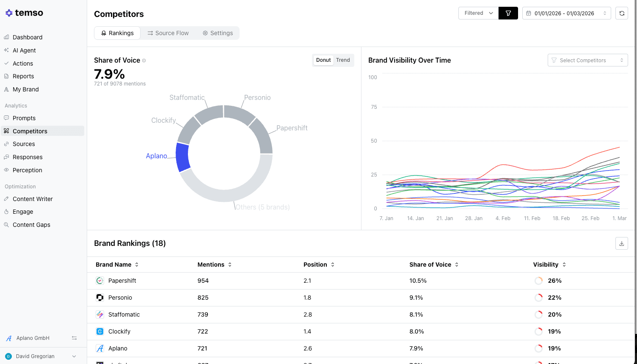Open the AI Agent page
This screenshot has height=364, width=637.
click(x=24, y=50)
